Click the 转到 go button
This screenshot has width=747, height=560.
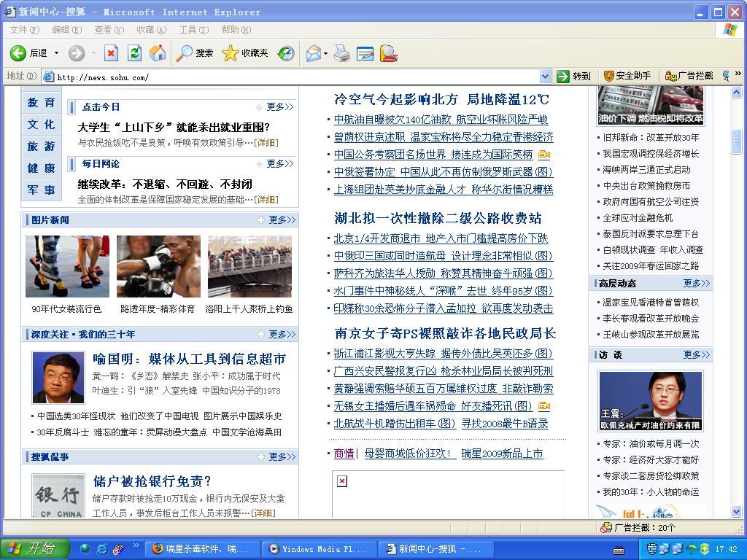point(573,77)
